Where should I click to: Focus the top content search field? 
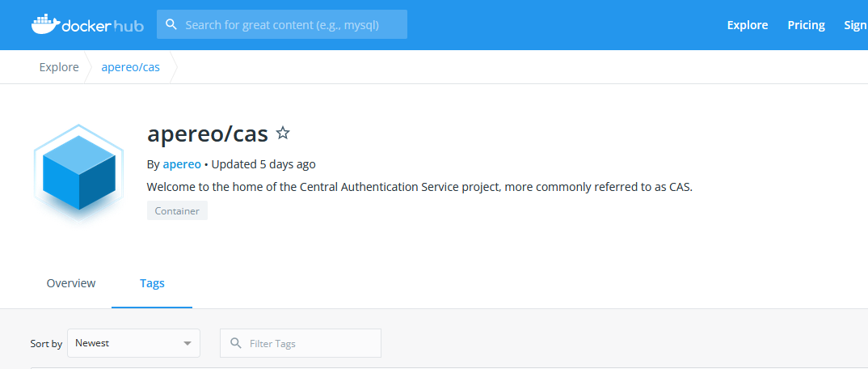click(293, 25)
